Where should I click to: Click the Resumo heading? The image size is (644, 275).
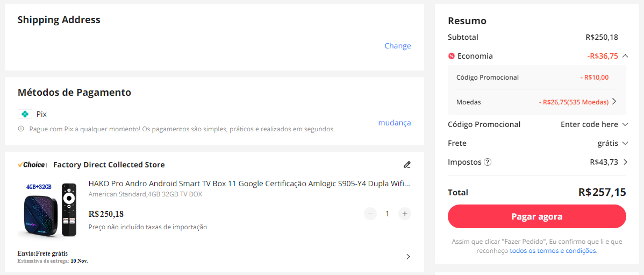tap(467, 20)
